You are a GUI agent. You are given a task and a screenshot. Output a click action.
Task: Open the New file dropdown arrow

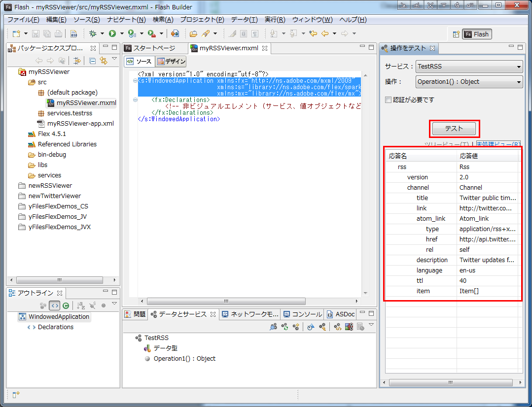26,33
